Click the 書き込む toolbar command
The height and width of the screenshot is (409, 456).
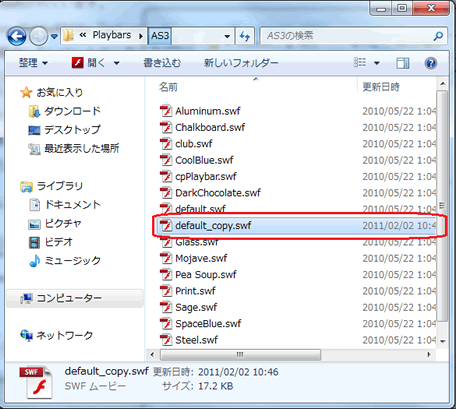[x=162, y=63]
